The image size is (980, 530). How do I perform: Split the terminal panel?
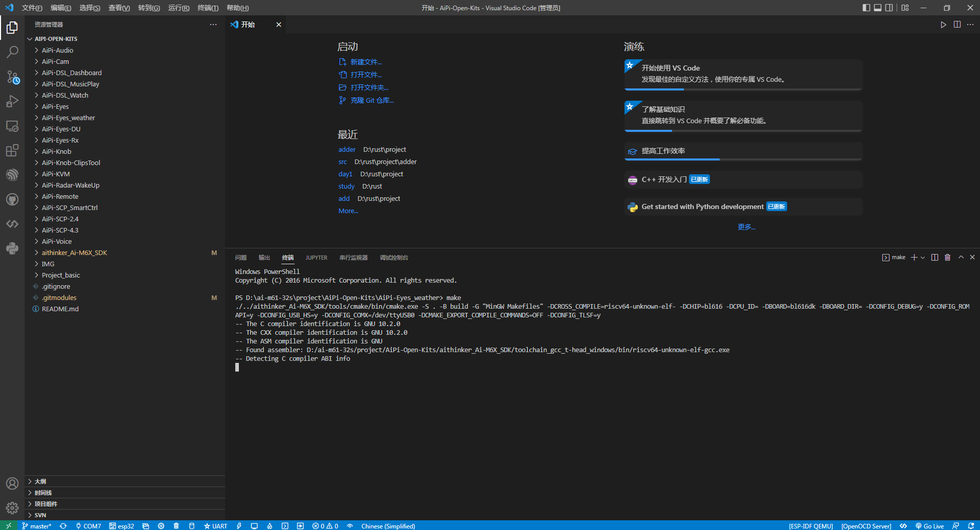click(934, 258)
